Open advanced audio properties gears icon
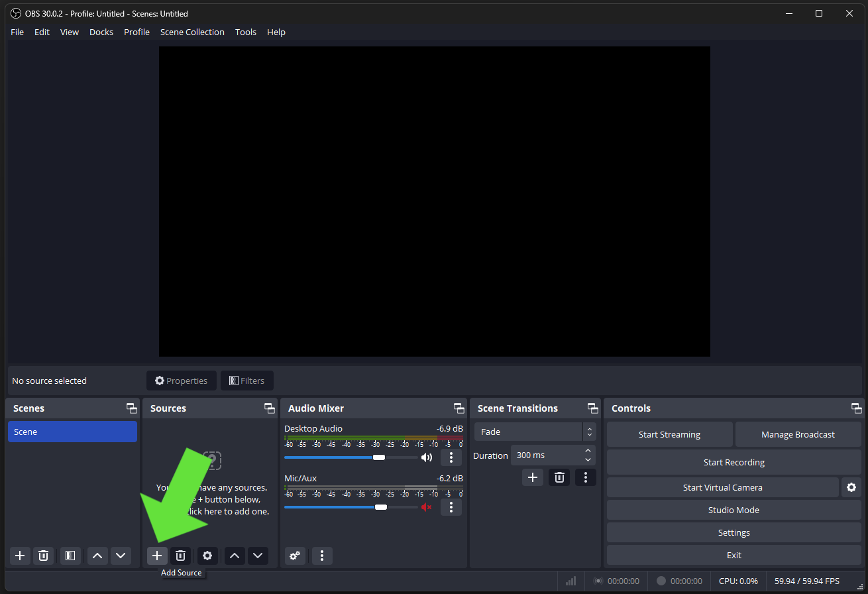 coord(295,556)
